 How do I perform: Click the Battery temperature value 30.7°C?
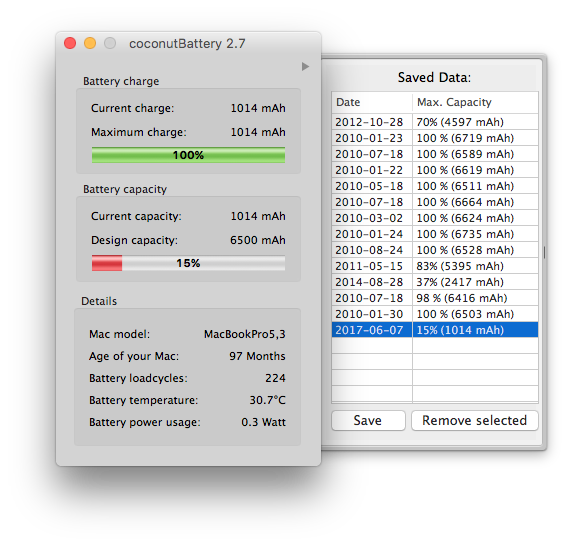pos(268,400)
